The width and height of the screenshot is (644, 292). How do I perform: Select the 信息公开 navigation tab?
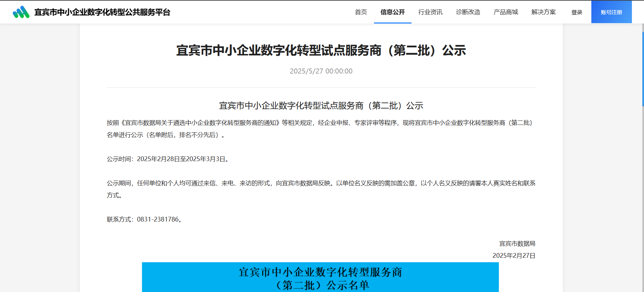(x=393, y=12)
